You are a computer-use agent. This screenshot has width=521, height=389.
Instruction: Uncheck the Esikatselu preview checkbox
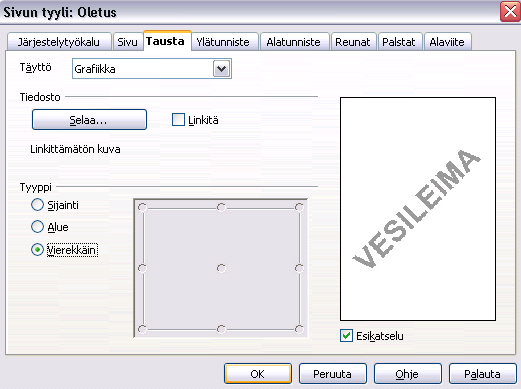[346, 336]
